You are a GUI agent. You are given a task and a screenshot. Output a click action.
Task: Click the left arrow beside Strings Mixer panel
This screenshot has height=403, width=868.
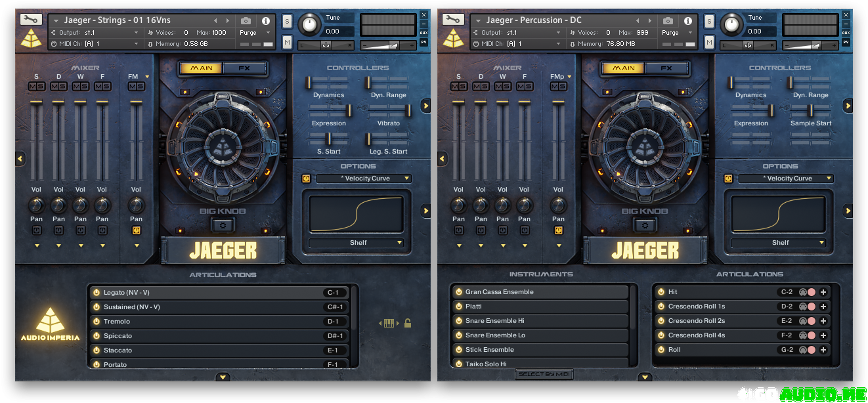pyautogui.click(x=20, y=158)
